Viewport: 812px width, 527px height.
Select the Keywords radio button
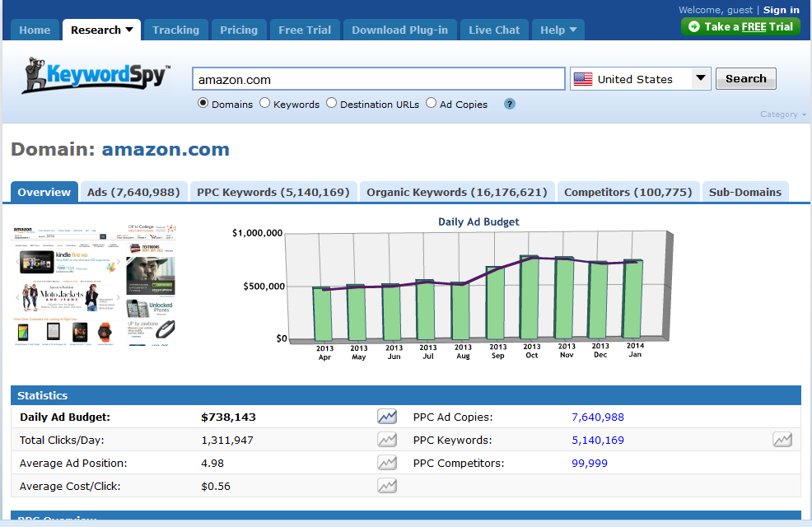[265, 104]
